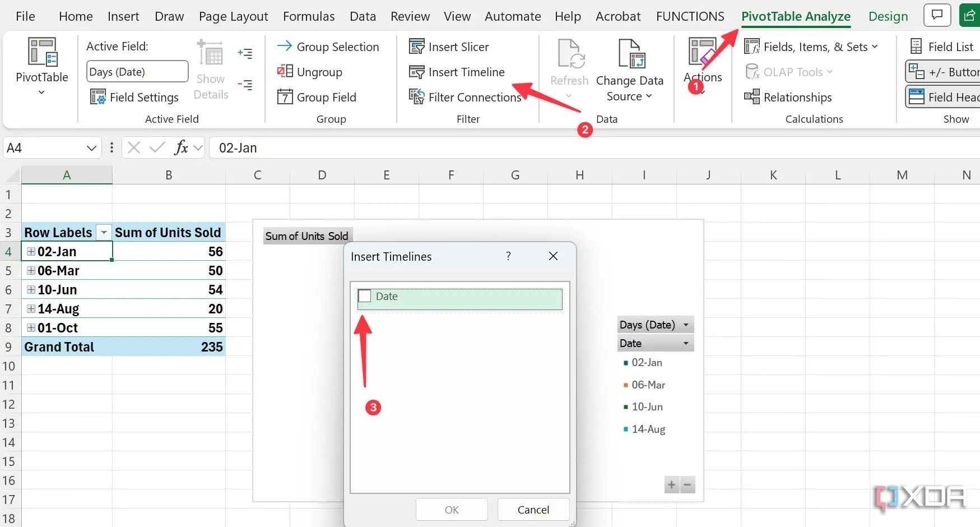This screenshot has height=527, width=980.
Task: Open the PivotTable options button
Action: pyautogui.click(x=41, y=66)
